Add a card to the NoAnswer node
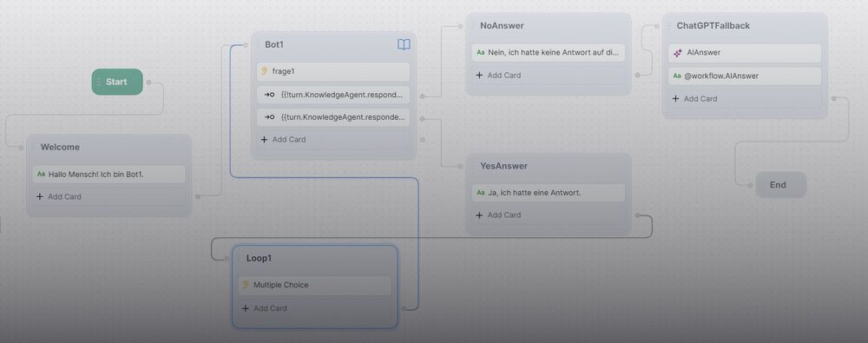This screenshot has height=343, width=868. (548, 76)
